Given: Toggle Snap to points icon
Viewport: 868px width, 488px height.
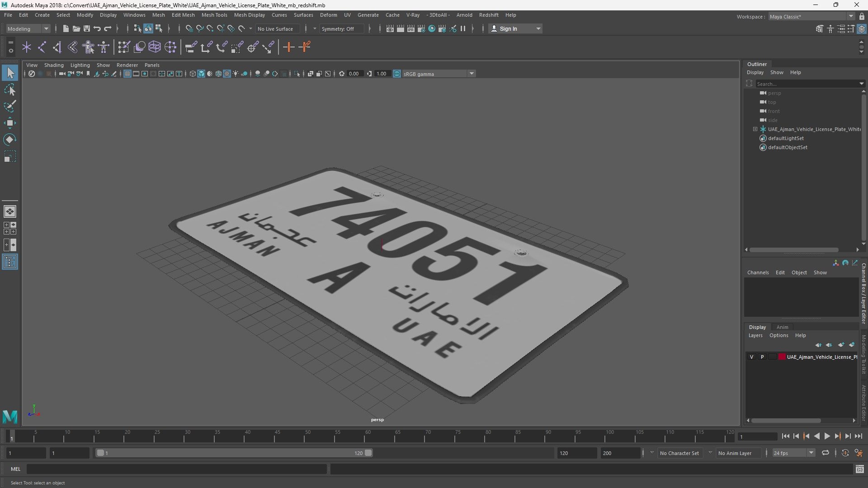Looking at the screenshot, I should [x=210, y=28].
